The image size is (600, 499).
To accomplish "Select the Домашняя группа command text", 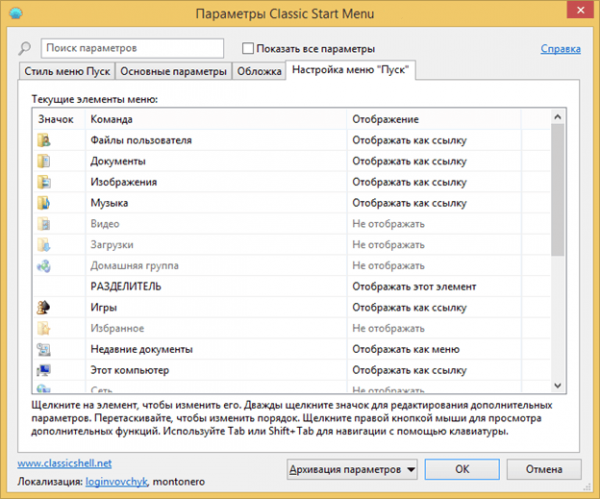I will pyautogui.click(x=134, y=266).
